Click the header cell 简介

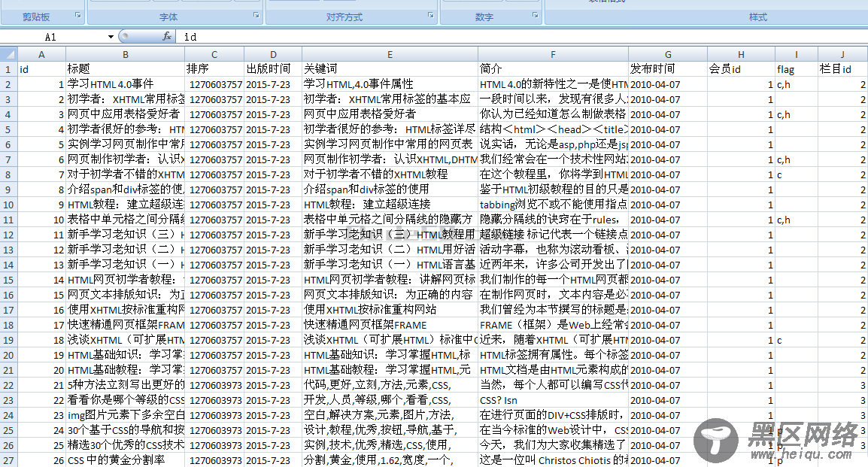(x=553, y=69)
